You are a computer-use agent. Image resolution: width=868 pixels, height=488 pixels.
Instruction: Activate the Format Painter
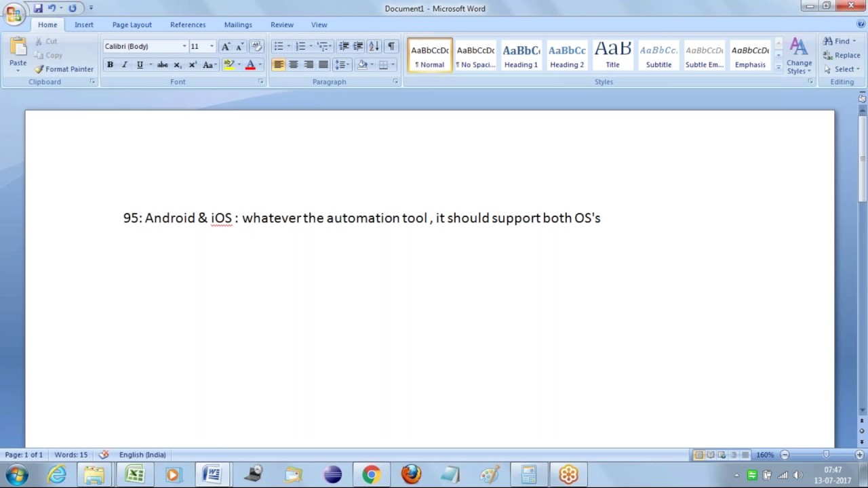pos(64,69)
